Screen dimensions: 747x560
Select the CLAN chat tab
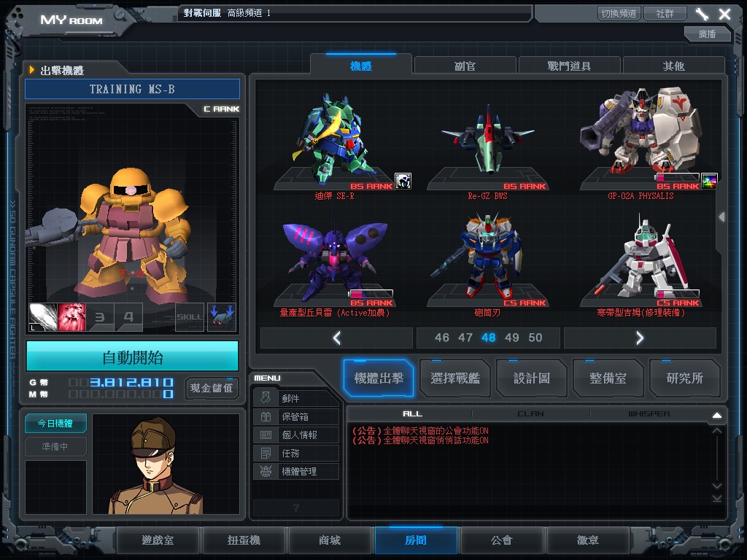[x=531, y=414]
